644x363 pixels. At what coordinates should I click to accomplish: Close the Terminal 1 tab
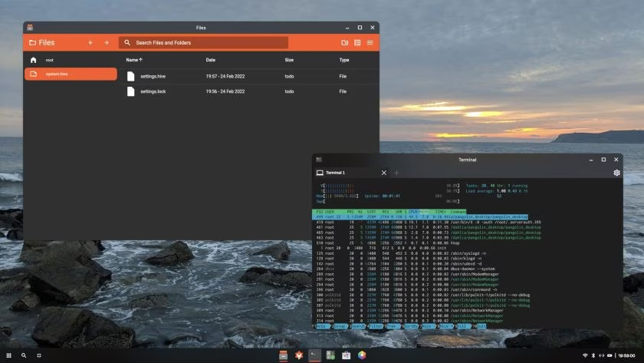pos(384,173)
